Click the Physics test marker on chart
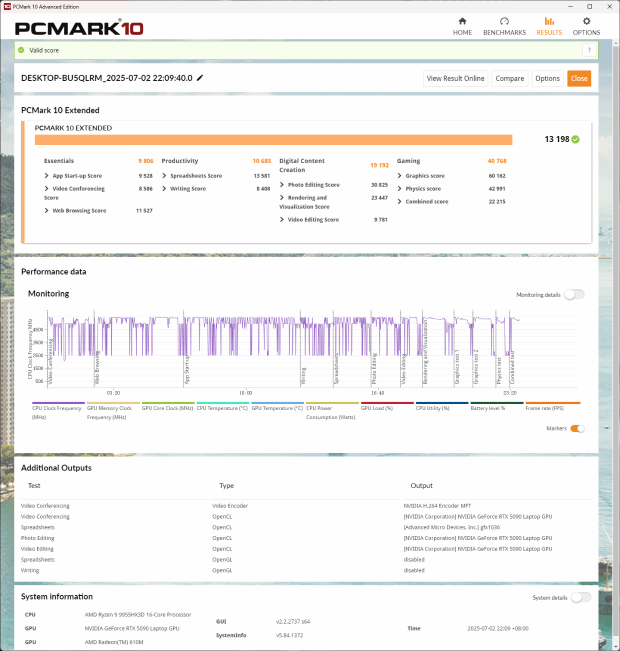Viewport: 620px width, 651px height. (x=499, y=370)
